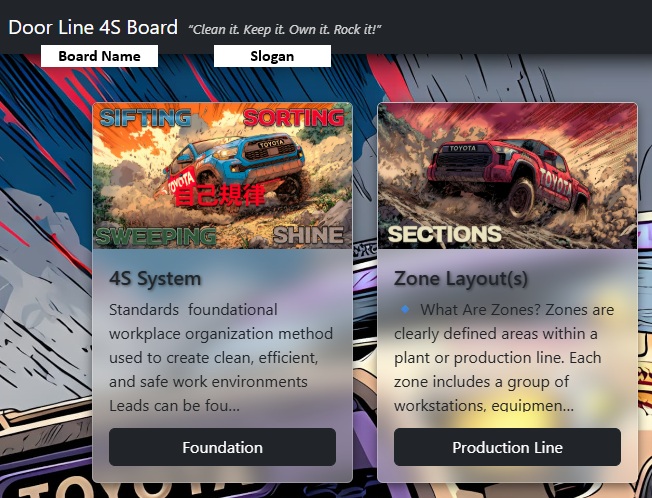The image size is (652, 498).
Task: Click the SHINE label on the image
Action: pyautogui.click(x=308, y=236)
